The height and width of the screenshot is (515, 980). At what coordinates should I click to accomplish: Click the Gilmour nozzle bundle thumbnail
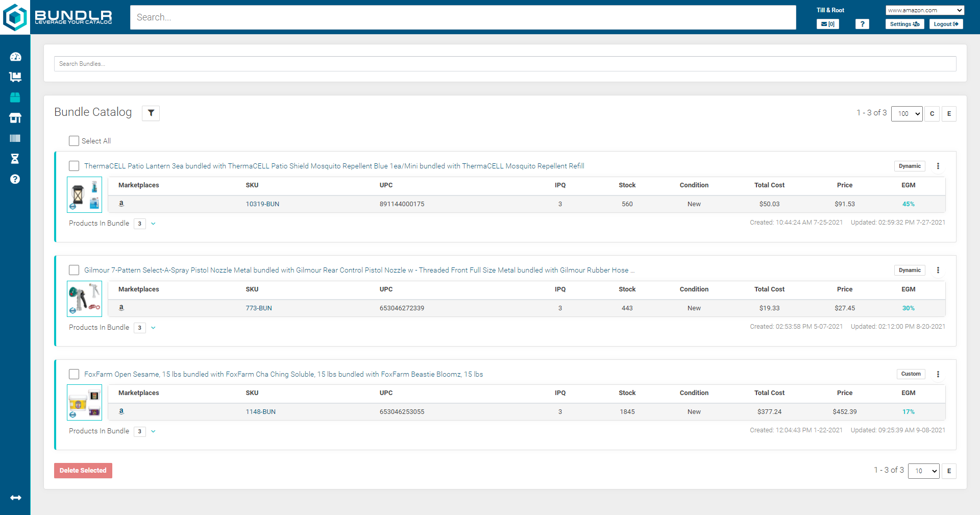(85, 299)
